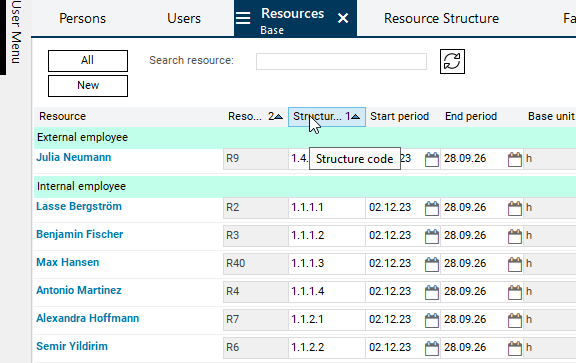This screenshot has width=576, height=363.
Task: Sort by the Resource column header
Action: pos(129,116)
